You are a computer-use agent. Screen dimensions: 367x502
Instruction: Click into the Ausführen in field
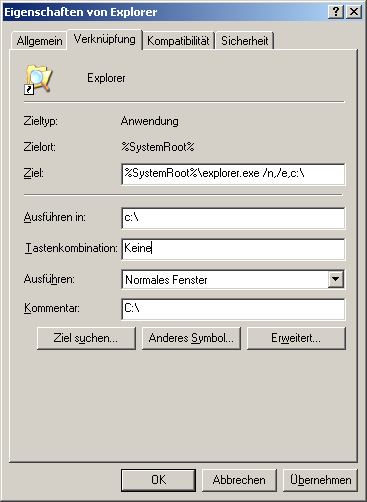coord(233,218)
